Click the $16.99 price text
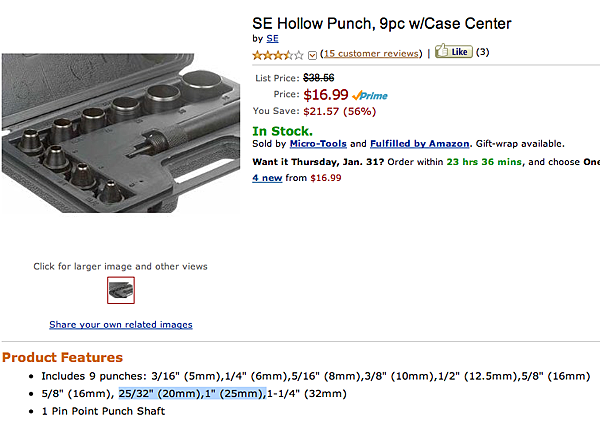Image resolution: width=600 pixels, height=421 pixels. pyautogui.click(x=324, y=95)
